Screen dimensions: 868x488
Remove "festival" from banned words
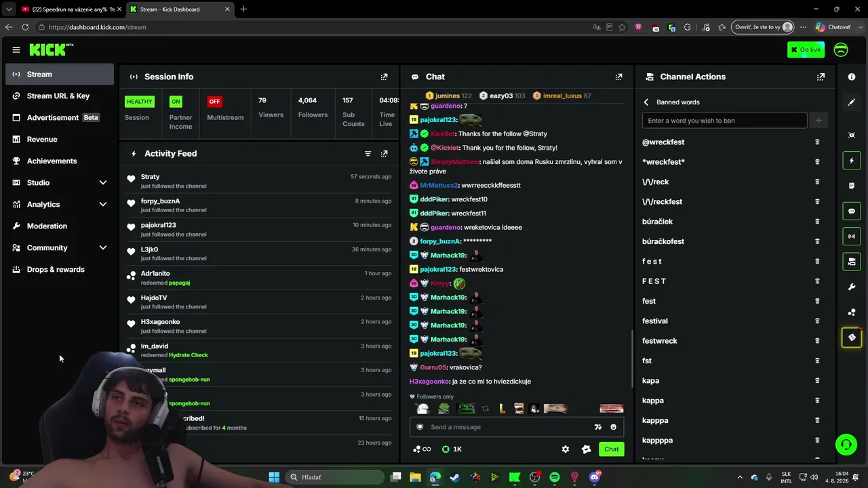tap(817, 321)
